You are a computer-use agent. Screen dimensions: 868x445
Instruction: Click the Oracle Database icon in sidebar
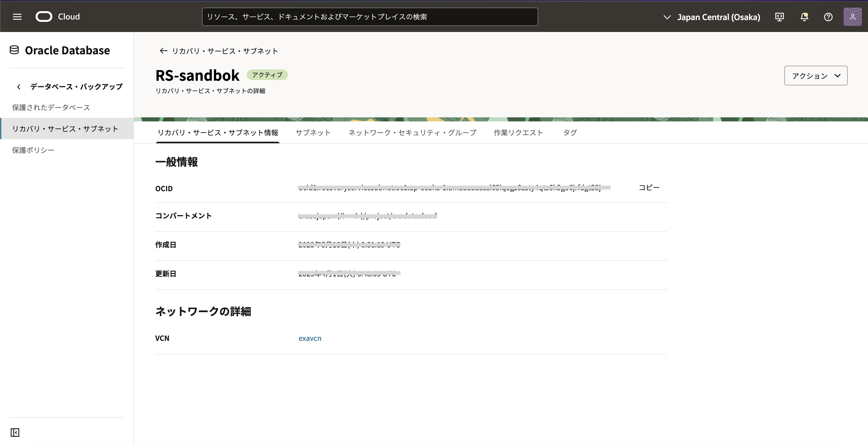pyautogui.click(x=14, y=50)
